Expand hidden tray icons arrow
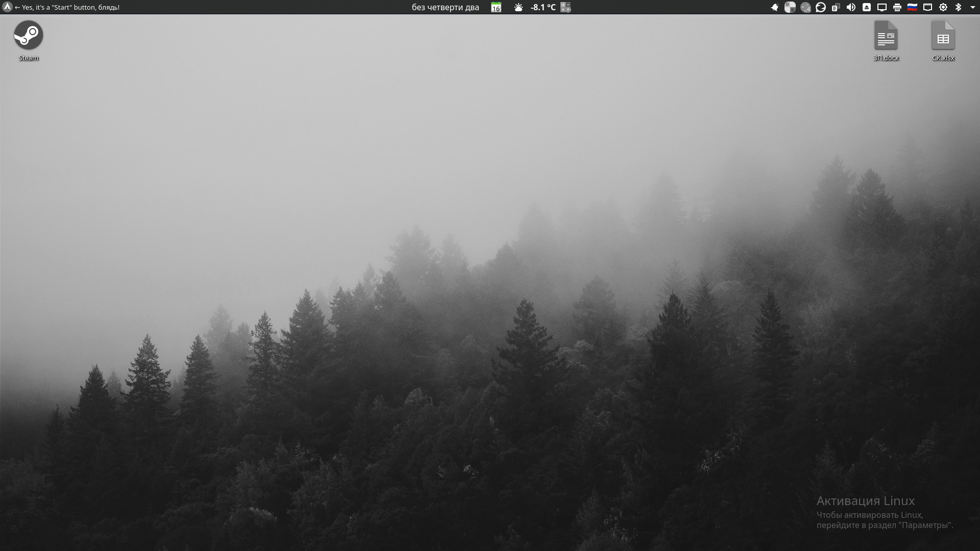 click(972, 7)
